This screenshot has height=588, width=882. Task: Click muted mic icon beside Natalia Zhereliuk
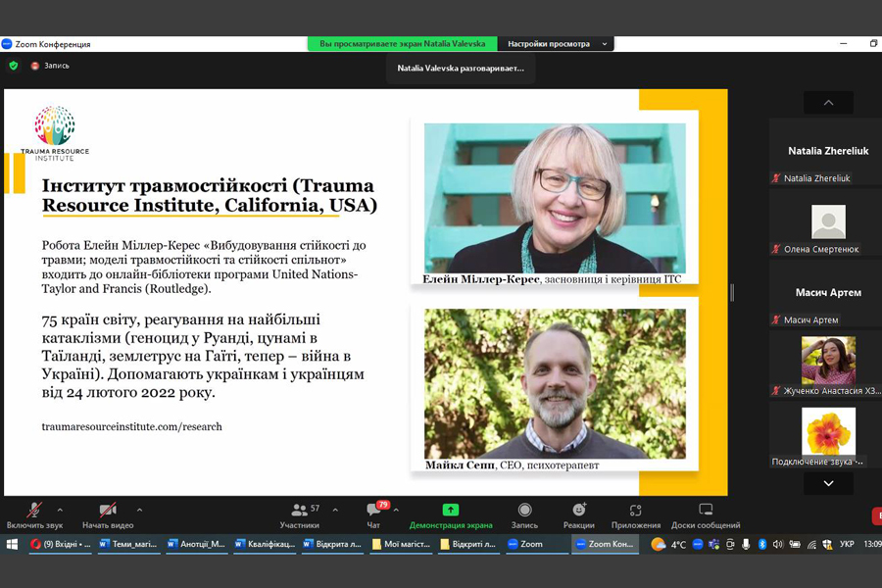click(776, 178)
